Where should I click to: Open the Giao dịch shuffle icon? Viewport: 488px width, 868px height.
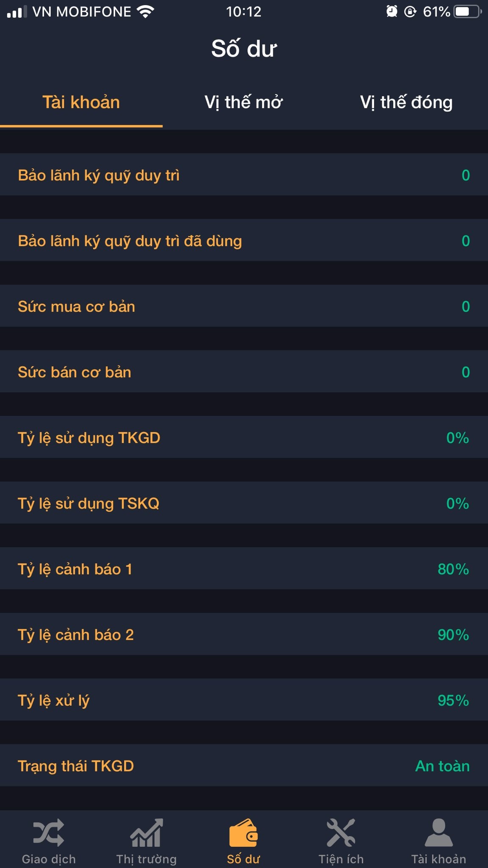click(49, 833)
